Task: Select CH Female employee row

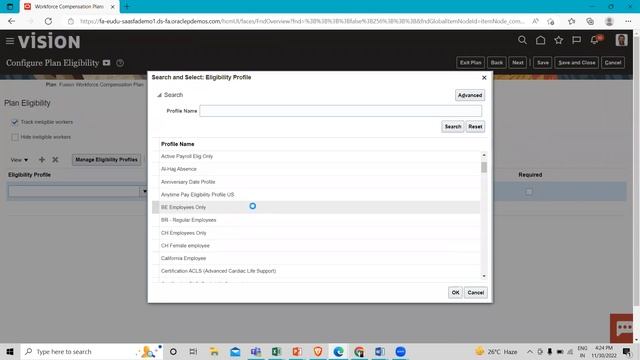Action: pyautogui.click(x=316, y=246)
